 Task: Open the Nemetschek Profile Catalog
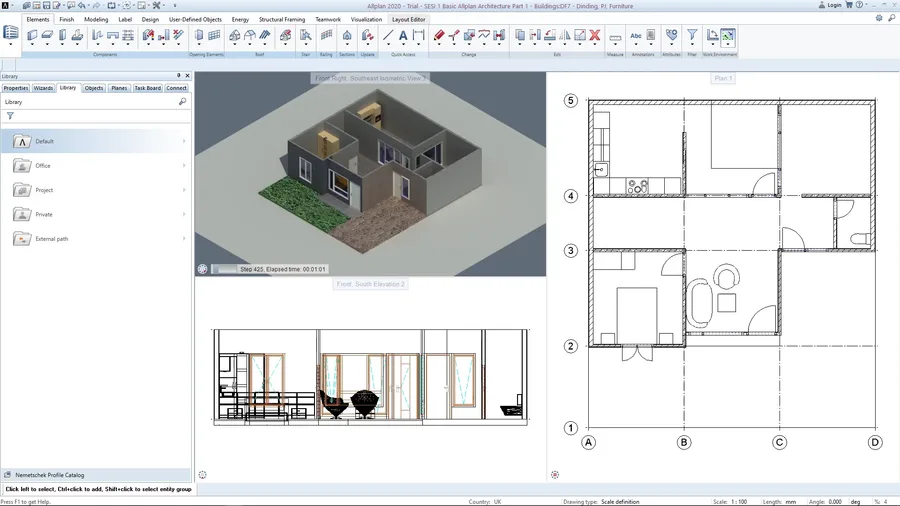pos(96,475)
